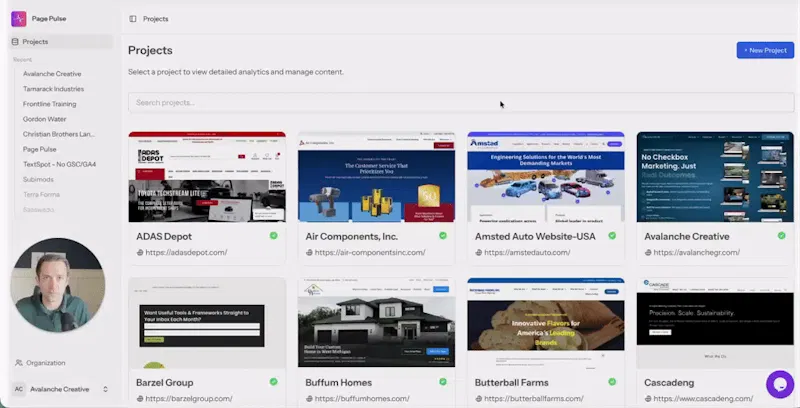The image size is (800, 408).
Task: Open the ADAS Depot site thumbnail
Action: pyautogui.click(x=207, y=177)
